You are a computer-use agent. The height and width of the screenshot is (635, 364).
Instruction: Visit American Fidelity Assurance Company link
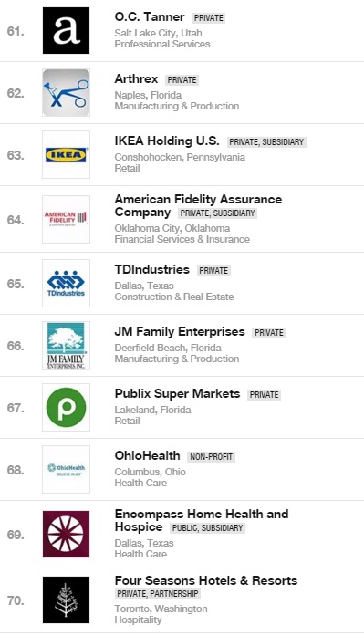pyautogui.click(x=198, y=205)
